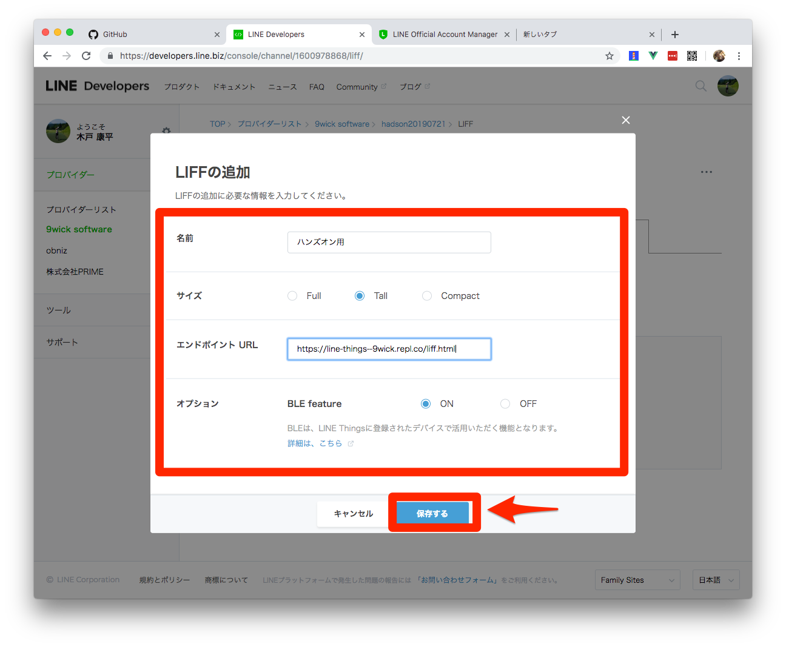This screenshot has width=786, height=672.
Task: Open the Chrome three-dot menu
Action: (739, 56)
